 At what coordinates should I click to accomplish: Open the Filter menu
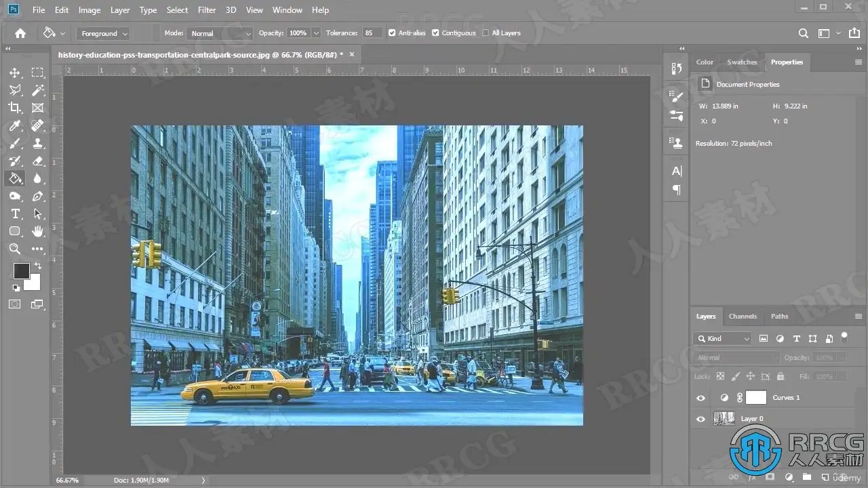207,10
